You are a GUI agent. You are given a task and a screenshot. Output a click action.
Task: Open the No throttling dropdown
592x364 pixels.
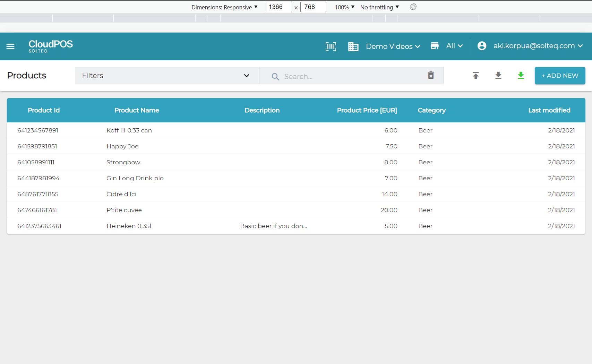pos(379,7)
